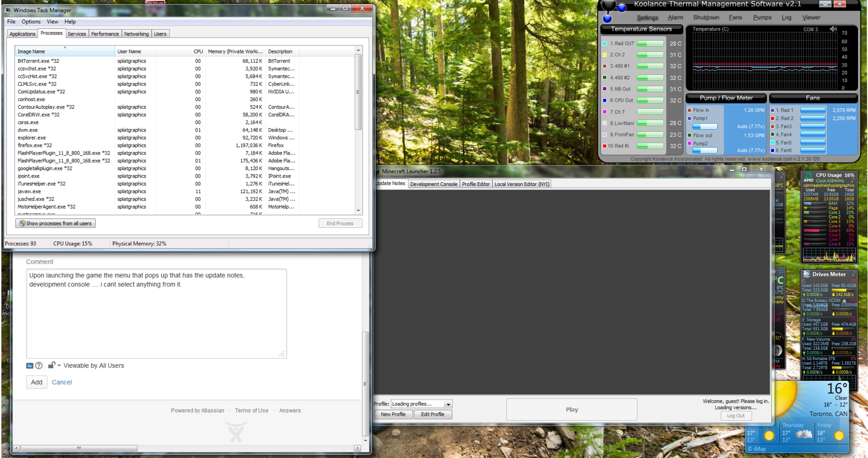Click the Drives Meter gadget icon

tap(807, 274)
